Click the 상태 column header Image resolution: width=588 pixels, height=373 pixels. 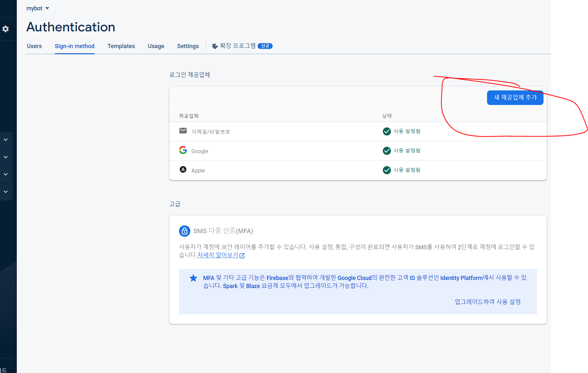click(x=387, y=116)
